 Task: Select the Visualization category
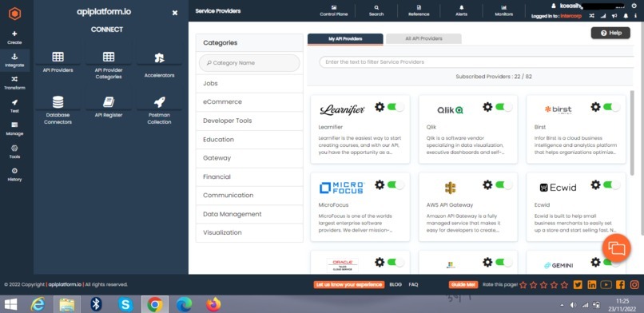(x=249, y=232)
